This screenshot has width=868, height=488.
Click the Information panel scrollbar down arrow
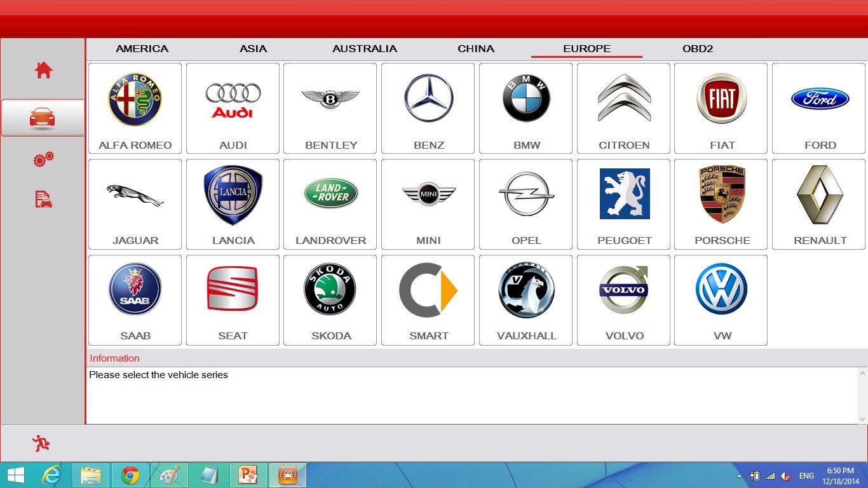(862, 419)
